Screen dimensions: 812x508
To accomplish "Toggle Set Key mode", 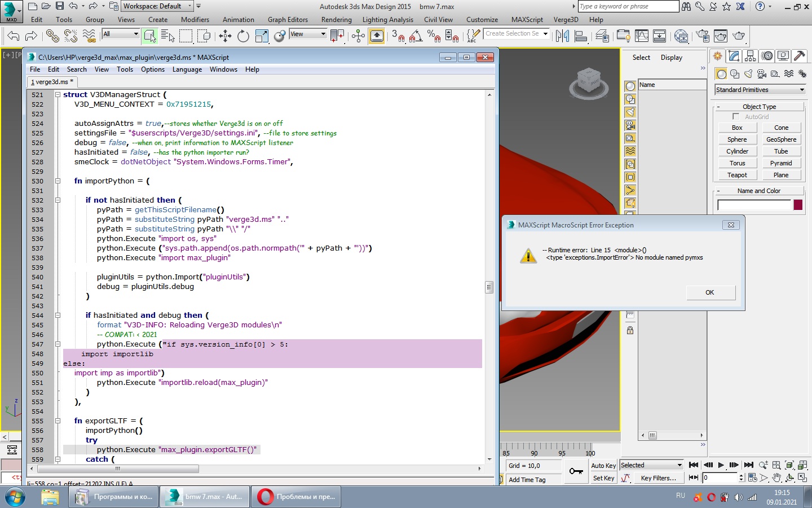I will [603, 478].
